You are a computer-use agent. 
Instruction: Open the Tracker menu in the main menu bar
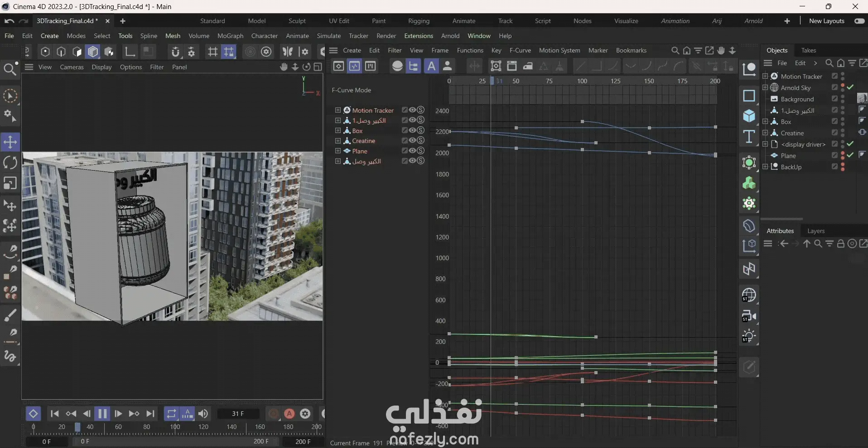[x=358, y=36]
